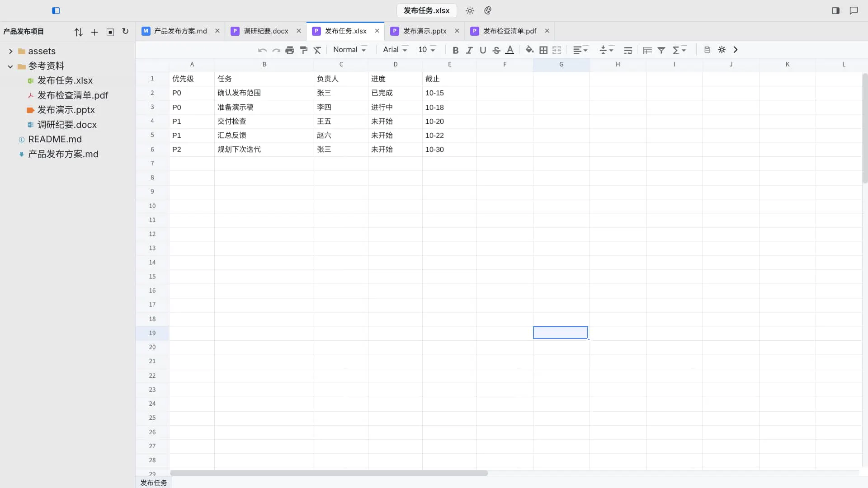Click the redo icon in toolbar

tap(276, 50)
